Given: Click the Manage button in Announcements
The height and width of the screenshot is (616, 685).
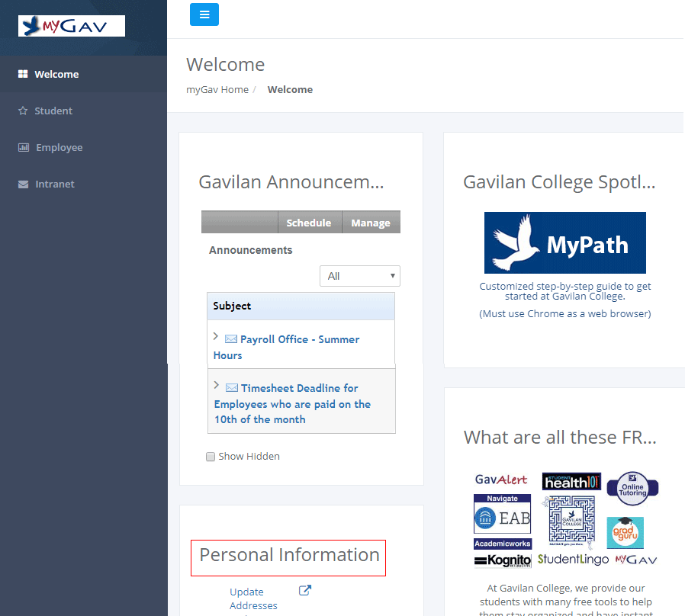Looking at the screenshot, I should [x=371, y=223].
